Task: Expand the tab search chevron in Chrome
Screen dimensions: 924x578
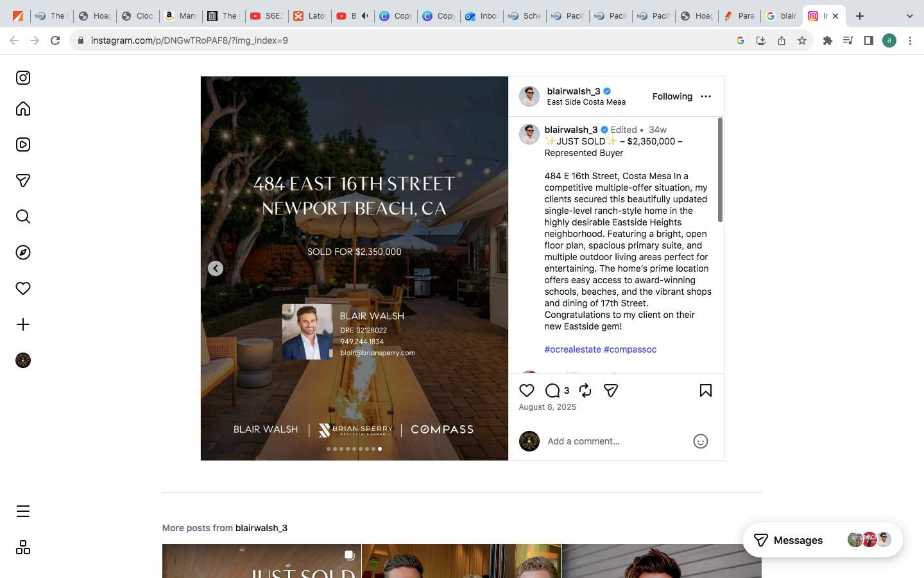Action: click(x=909, y=16)
